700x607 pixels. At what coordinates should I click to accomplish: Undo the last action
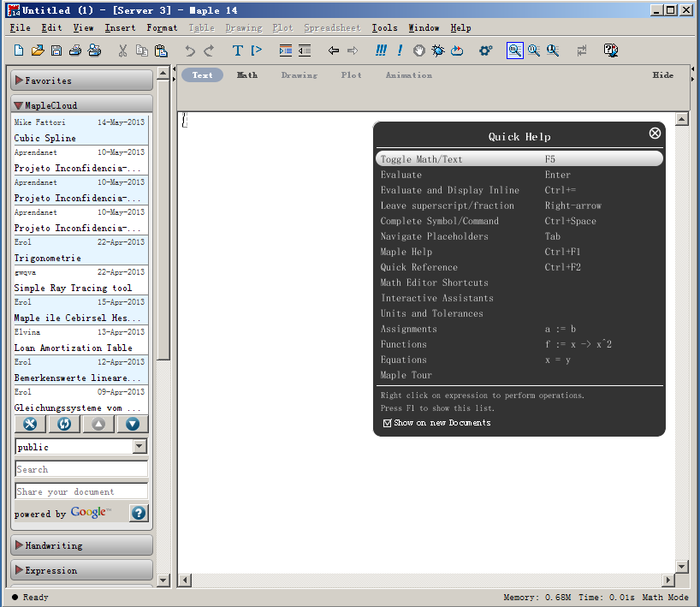coord(190,51)
